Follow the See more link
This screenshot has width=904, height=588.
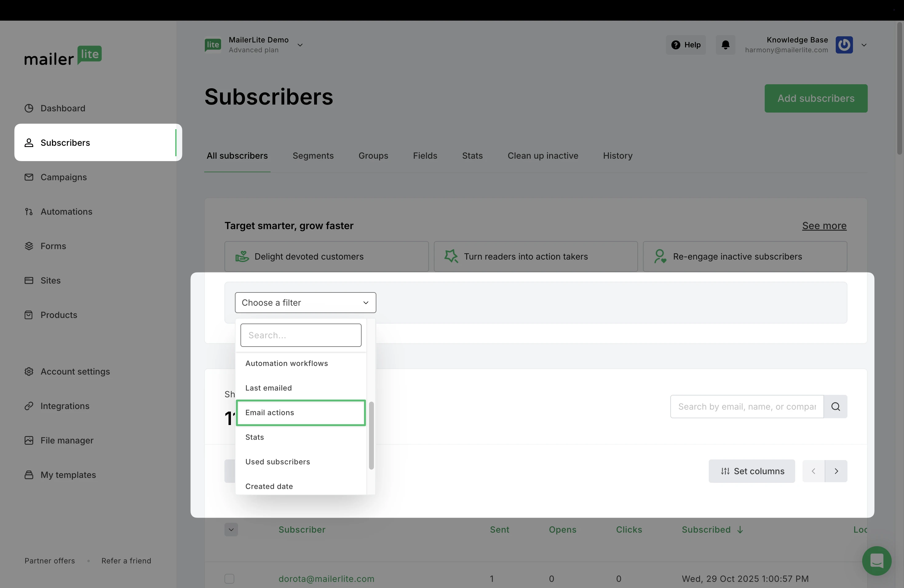824,226
